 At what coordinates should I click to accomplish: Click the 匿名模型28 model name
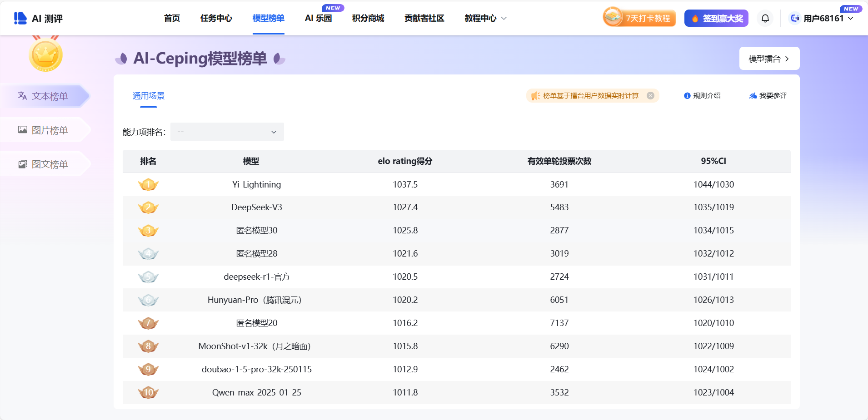click(257, 253)
